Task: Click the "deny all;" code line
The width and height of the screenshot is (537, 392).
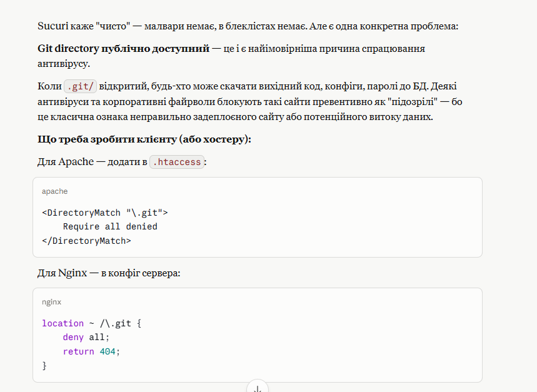Action: tap(86, 338)
